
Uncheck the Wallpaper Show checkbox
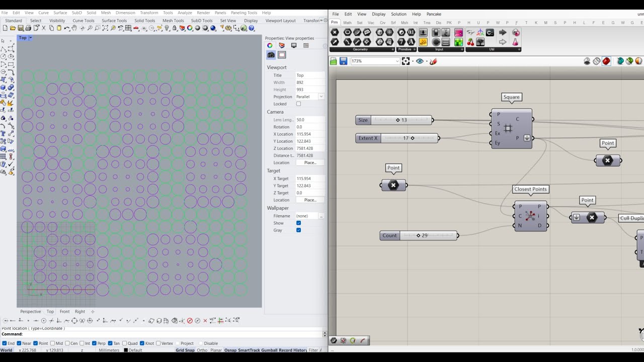click(x=298, y=223)
